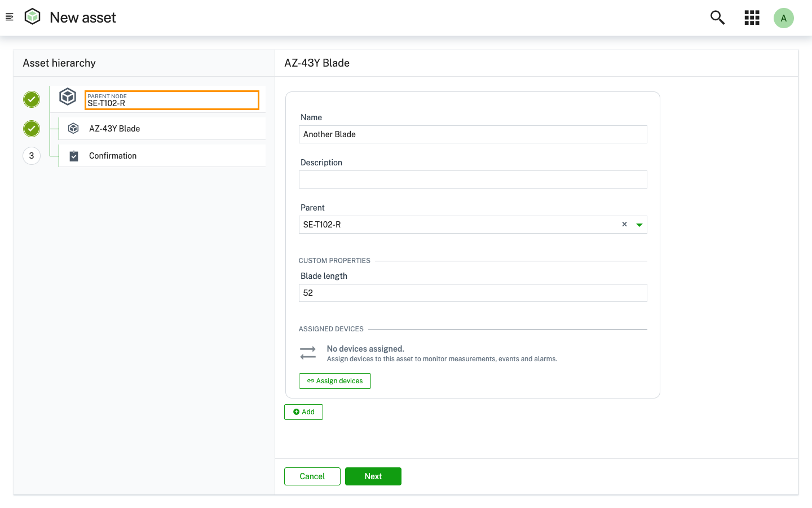Click the cube application logo
Viewport: 812px width, 508px height.
click(x=33, y=17)
